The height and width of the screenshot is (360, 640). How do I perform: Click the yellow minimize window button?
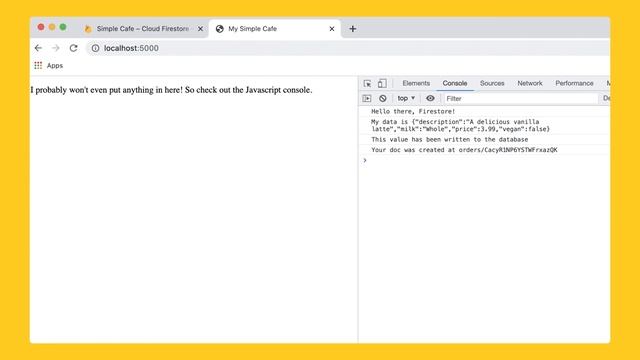point(52,27)
